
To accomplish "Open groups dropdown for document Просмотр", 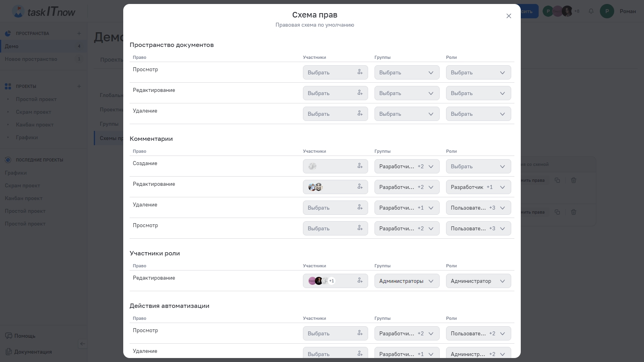I will coord(407,72).
